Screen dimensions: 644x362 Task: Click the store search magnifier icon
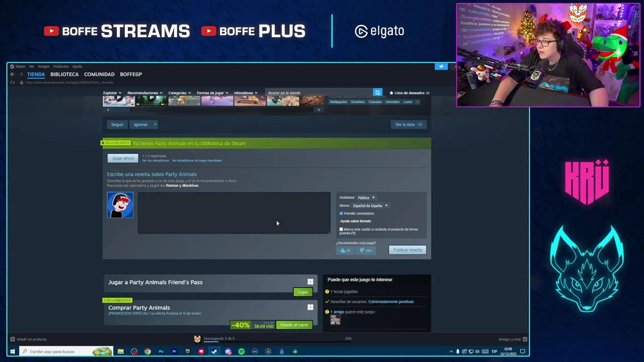tap(377, 93)
